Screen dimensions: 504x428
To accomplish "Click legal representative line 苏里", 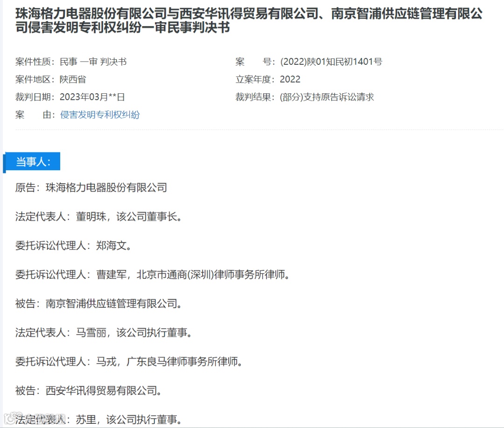I will pos(98,420).
